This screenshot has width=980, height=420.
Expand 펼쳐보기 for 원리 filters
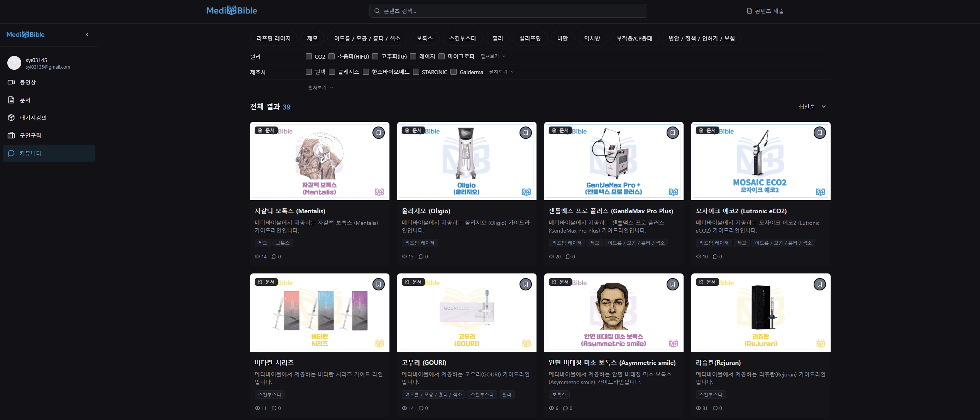(x=493, y=56)
